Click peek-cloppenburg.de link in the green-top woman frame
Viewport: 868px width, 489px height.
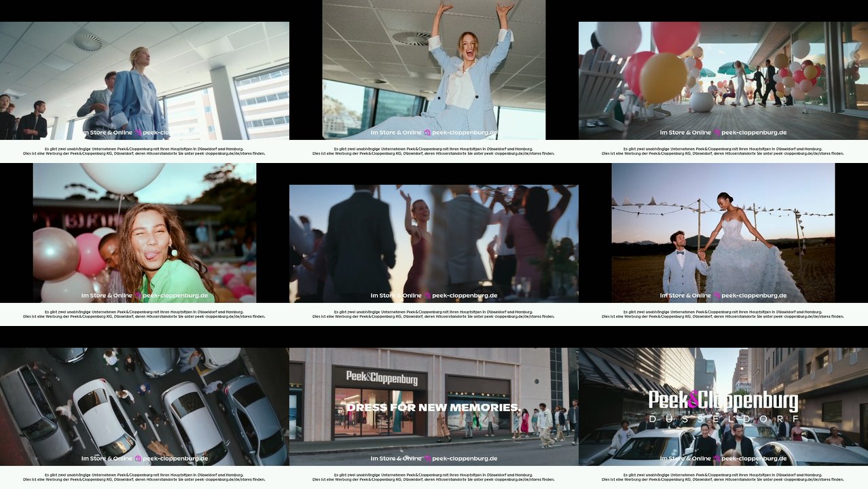[x=175, y=295]
